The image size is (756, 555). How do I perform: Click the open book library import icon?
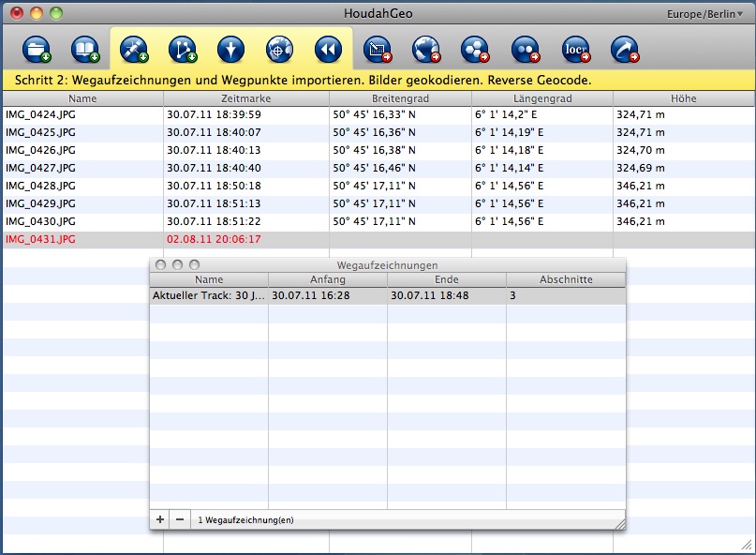(85, 50)
